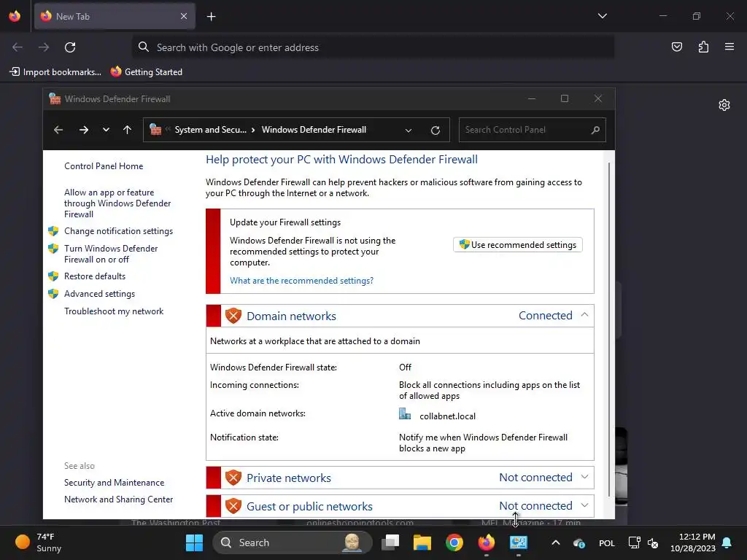Click the Firefox forward arrow
The image size is (747, 560).
44,47
